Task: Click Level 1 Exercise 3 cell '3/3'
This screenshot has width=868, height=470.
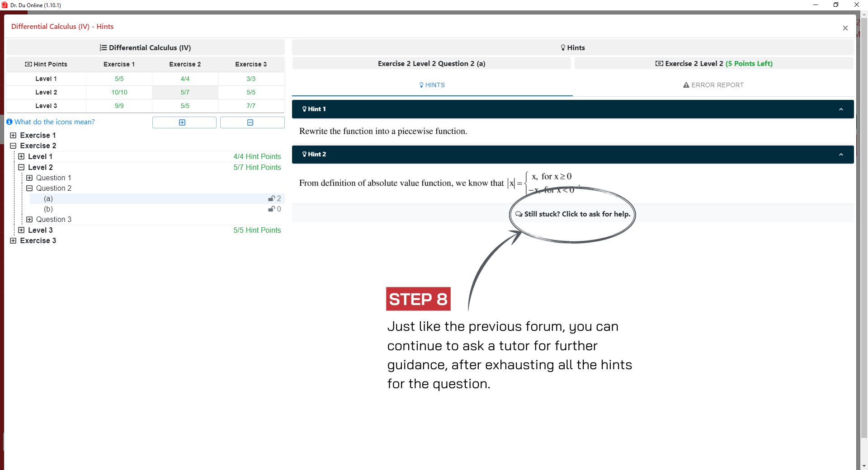Action: click(x=251, y=79)
